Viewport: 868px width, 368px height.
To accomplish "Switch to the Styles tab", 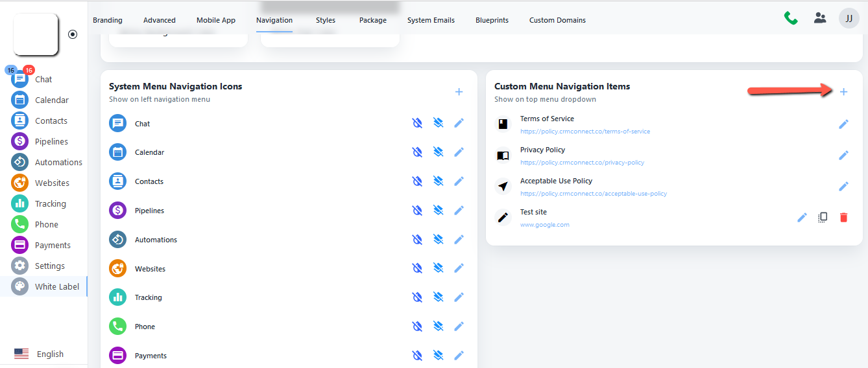I will (326, 20).
